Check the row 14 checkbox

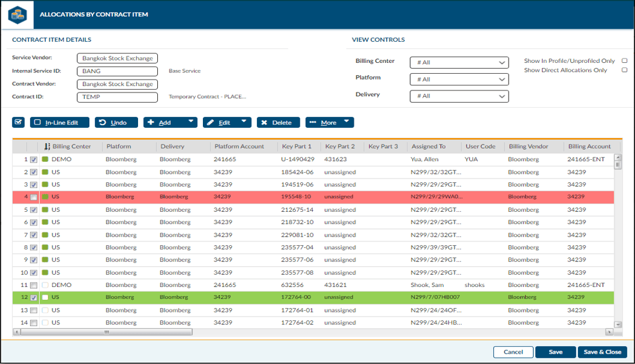33,323
